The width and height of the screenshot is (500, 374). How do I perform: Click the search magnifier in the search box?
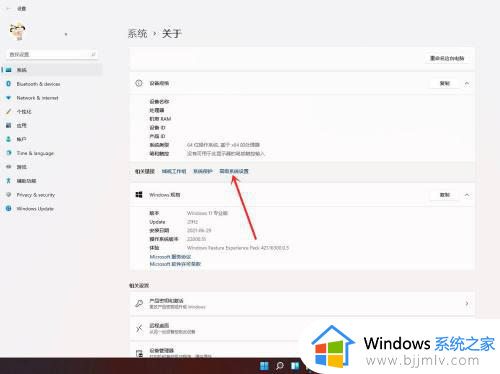click(x=93, y=54)
